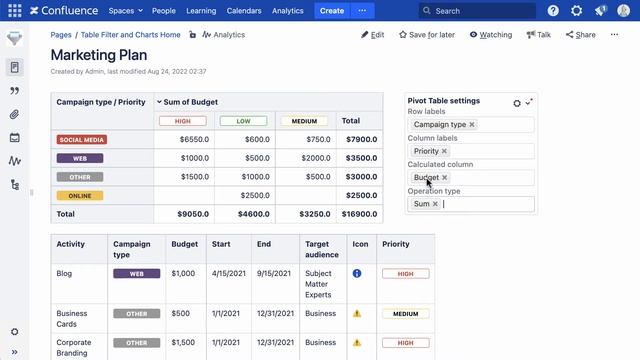
Task: Open the app switcher grid icon
Action: [x=15, y=11]
